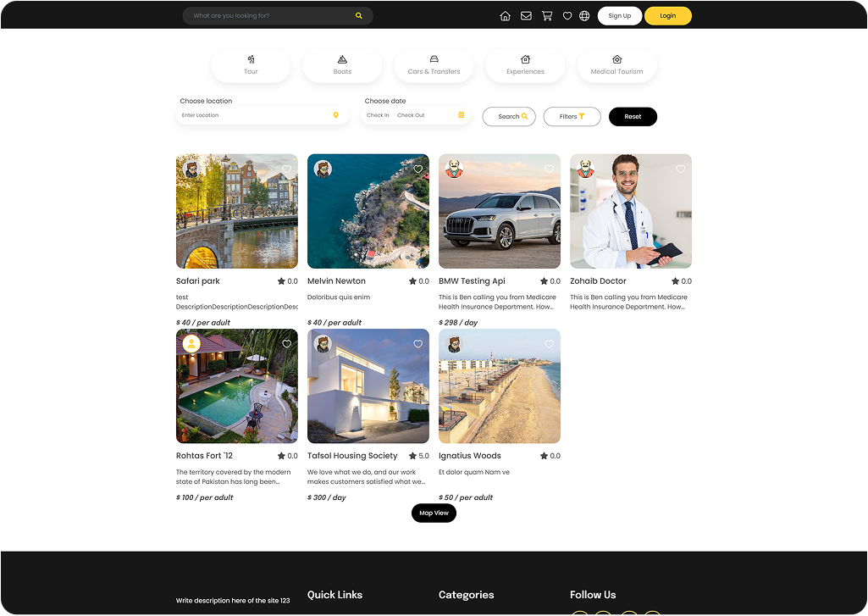Image resolution: width=868 pixels, height=616 pixels.
Task: Toggle favorite heart on Tafsol Housing Society
Action: 417,344
